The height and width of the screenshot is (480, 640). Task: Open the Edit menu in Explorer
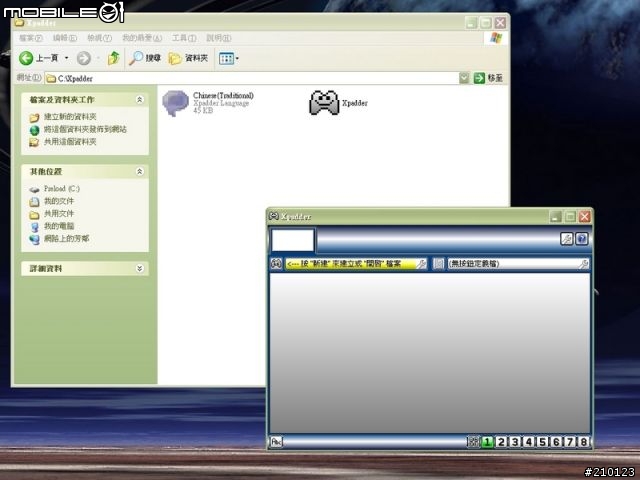(65, 38)
